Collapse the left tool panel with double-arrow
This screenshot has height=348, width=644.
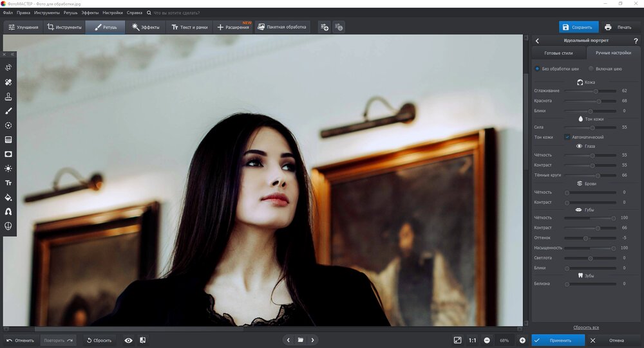12,54
